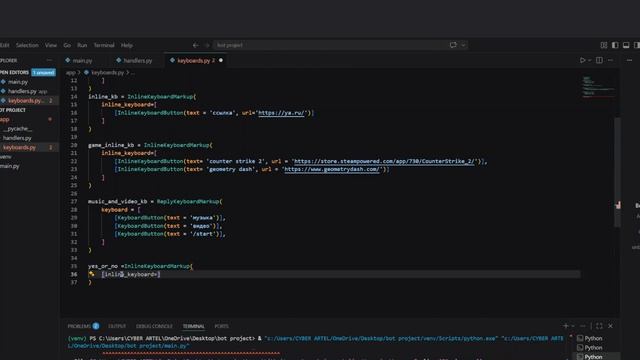Maximize the panel size
Screen dimensions: 640x360
pyautogui.click(x=599, y=326)
